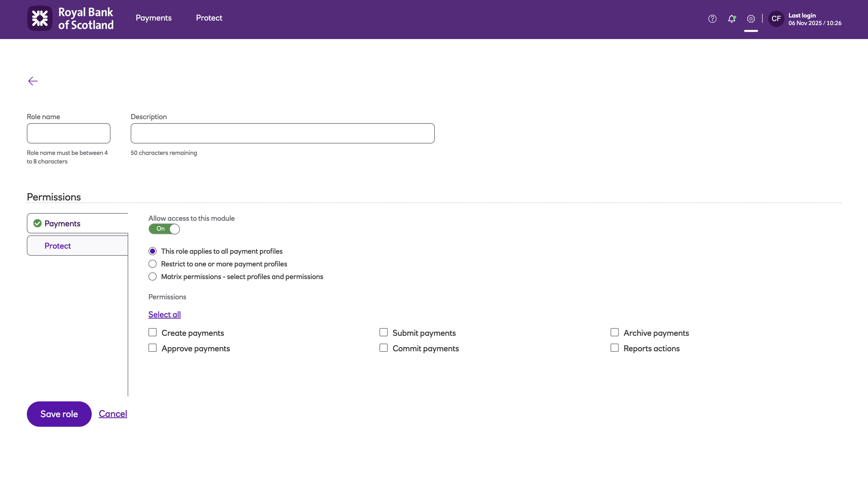Screen dimensions: 868x483
Task: Open the notifications bell icon
Action: pos(731,19)
